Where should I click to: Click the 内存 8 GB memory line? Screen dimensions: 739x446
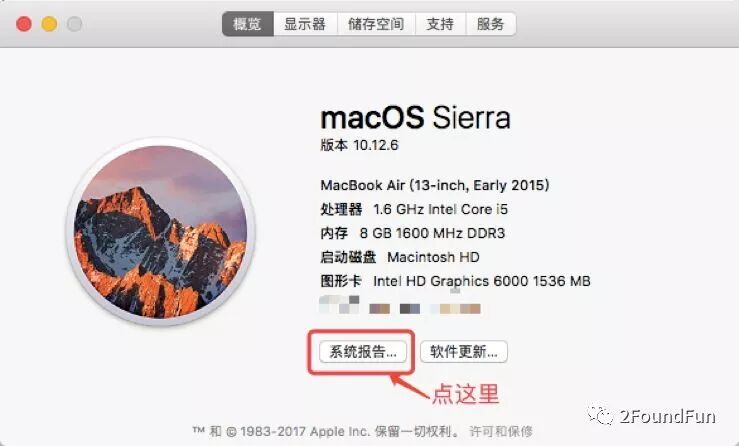(412, 233)
